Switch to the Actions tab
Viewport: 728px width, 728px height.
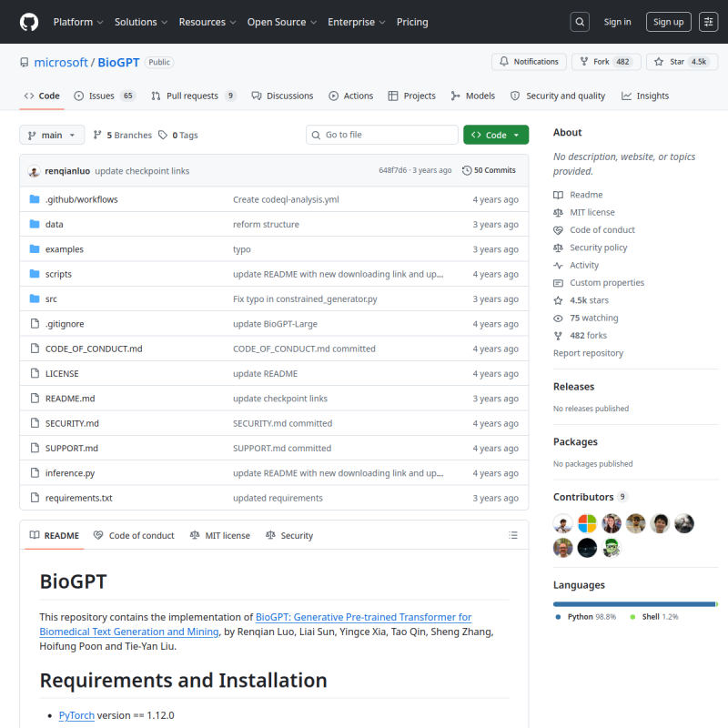351,96
